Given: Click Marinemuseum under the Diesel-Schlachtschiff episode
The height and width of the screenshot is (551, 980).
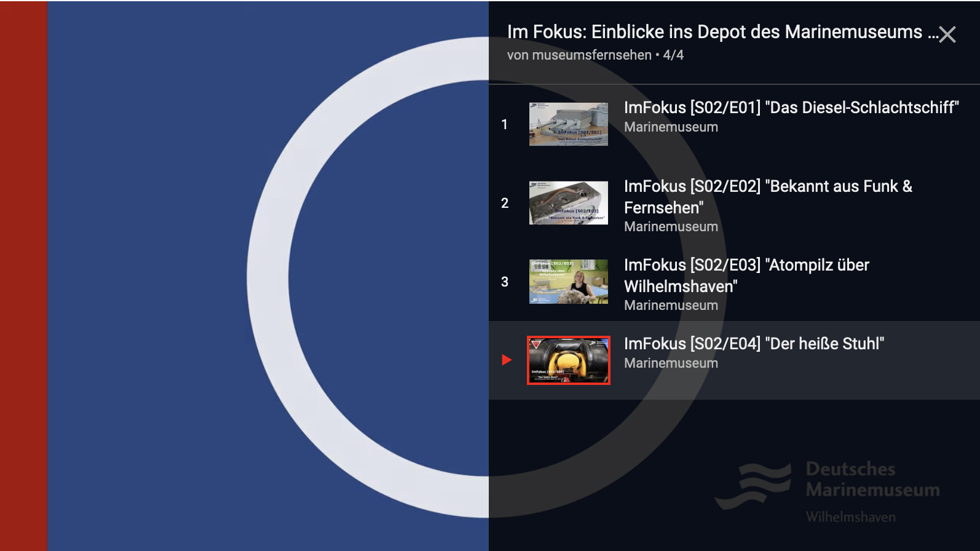Looking at the screenshot, I should click(671, 127).
